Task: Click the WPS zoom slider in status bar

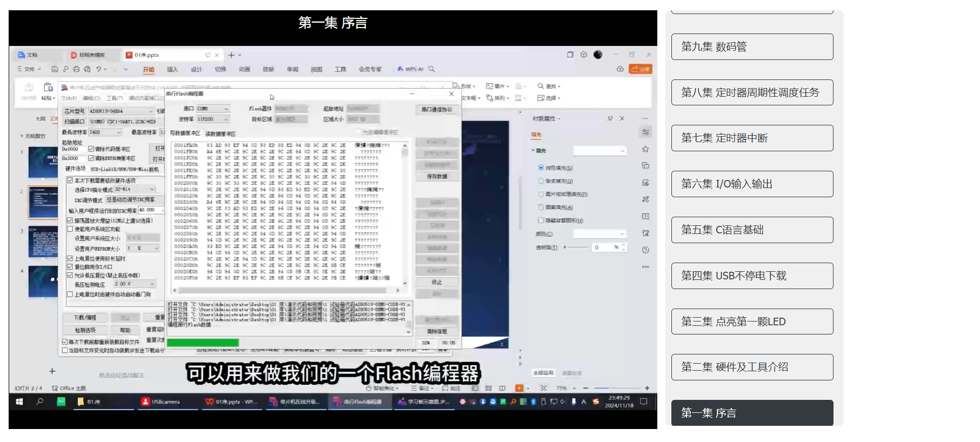Action: [616, 388]
